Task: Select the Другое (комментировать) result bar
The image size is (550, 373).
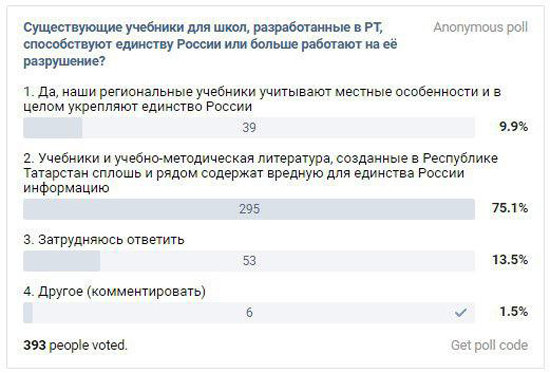Action: tap(249, 312)
